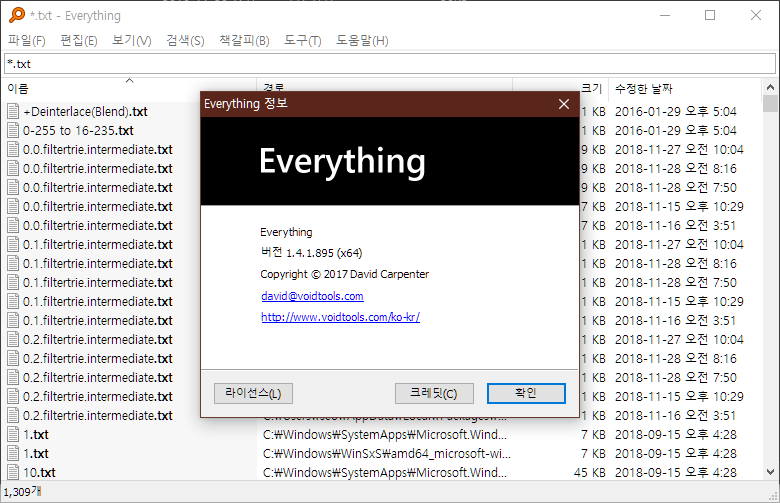The image size is (780, 503).
Task: Click file icon of +Deinterlace(Blend).txt
Action: pyautogui.click(x=13, y=111)
